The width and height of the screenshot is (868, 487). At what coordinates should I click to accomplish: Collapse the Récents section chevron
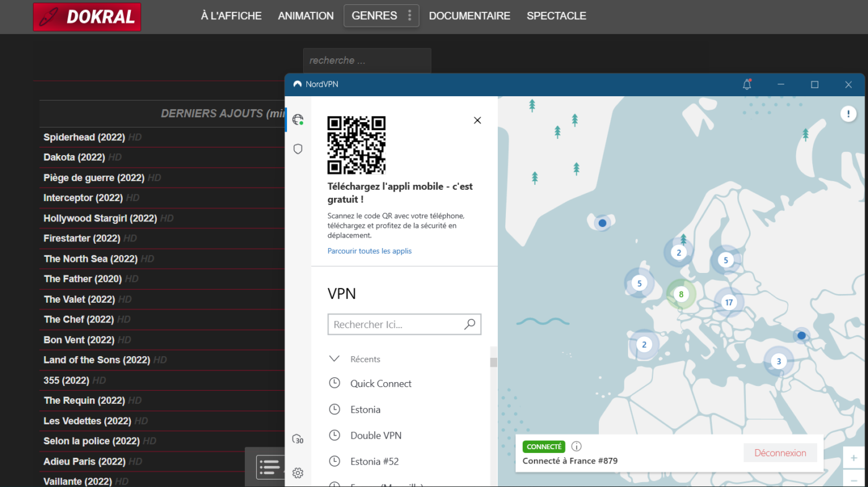pyautogui.click(x=334, y=359)
